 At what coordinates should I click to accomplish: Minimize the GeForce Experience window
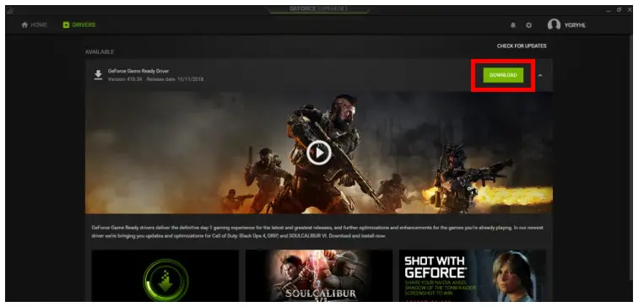(x=609, y=10)
